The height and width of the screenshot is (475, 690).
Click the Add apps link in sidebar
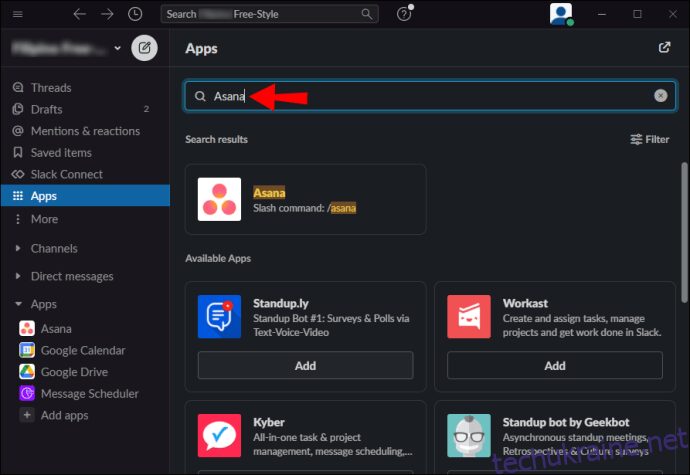[x=64, y=415]
